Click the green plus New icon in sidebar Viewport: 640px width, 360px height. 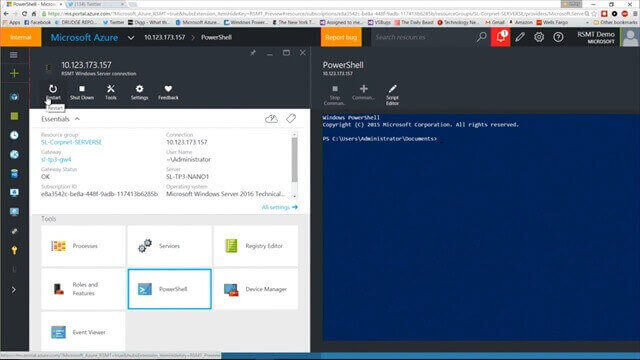click(14, 73)
